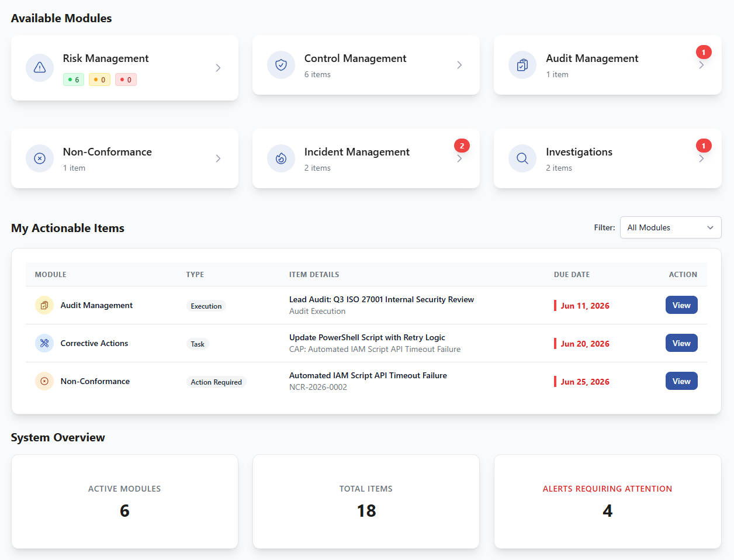Click the Task type tag

point(198,344)
